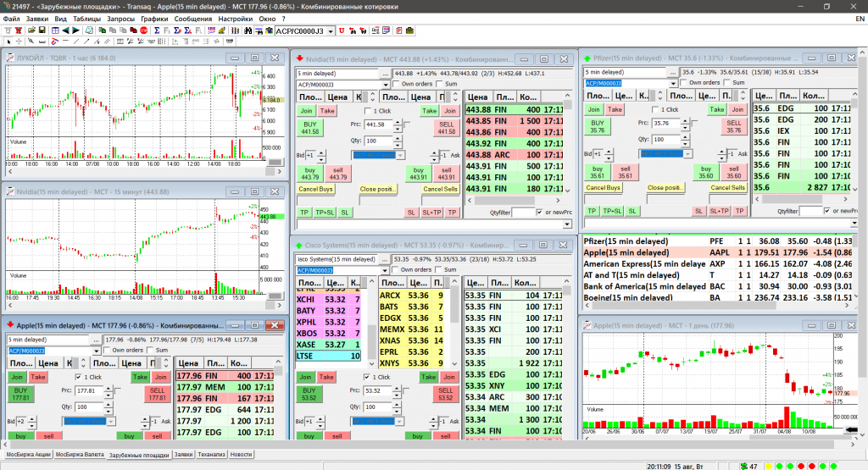Open the Таблицы menu
The width and height of the screenshot is (868, 470).
(x=87, y=19)
